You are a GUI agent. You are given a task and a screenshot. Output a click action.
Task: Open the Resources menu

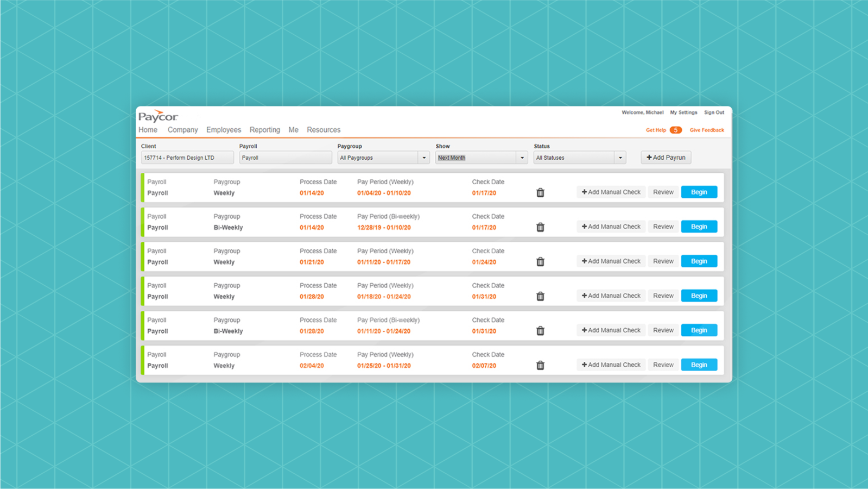(324, 130)
